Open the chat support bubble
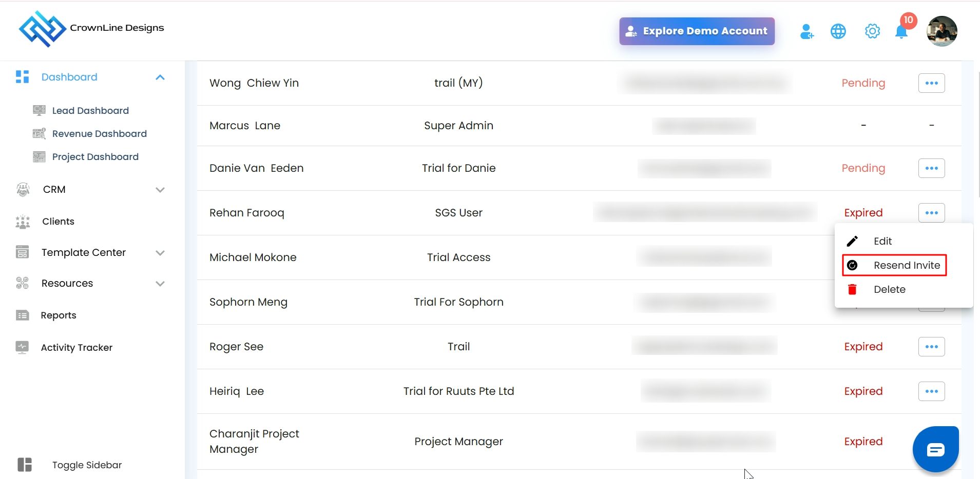Image resolution: width=980 pixels, height=479 pixels. (x=935, y=449)
